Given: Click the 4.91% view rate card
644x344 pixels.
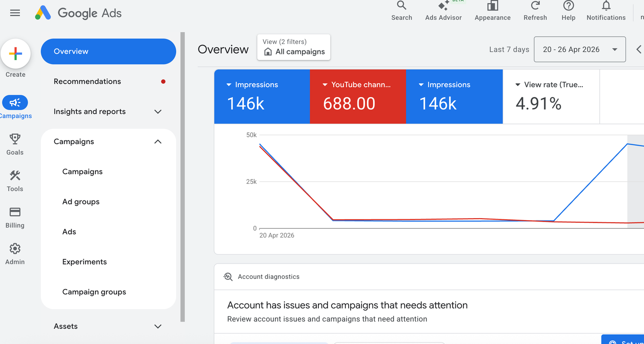Looking at the screenshot, I should pyautogui.click(x=551, y=97).
